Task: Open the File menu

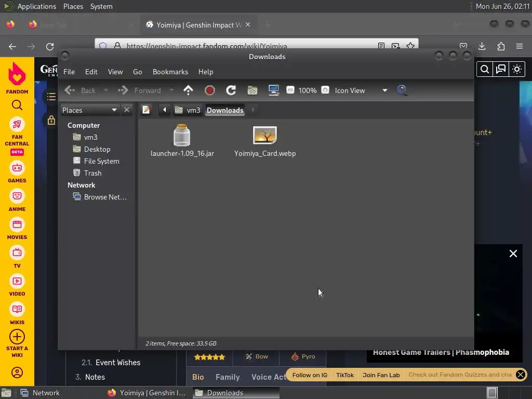Action: click(x=69, y=72)
